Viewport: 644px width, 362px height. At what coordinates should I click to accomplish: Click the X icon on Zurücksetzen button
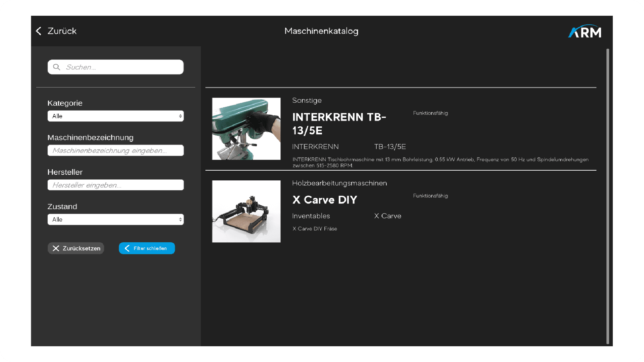[x=56, y=248]
